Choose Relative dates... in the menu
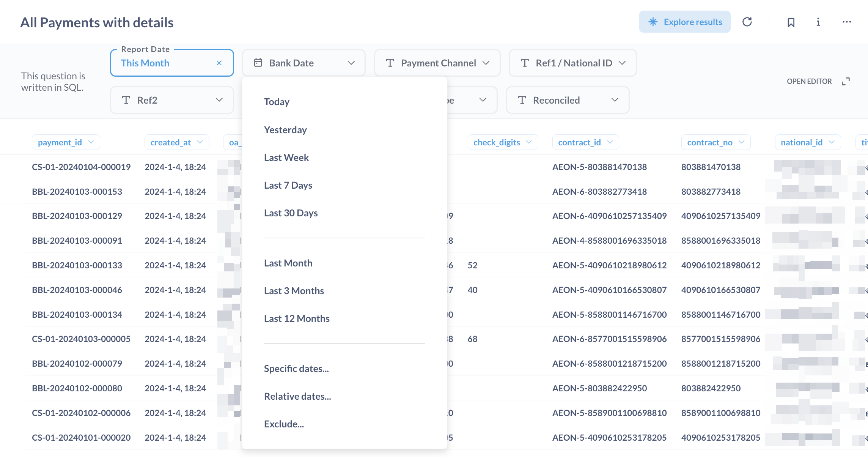The height and width of the screenshot is (457, 868). tap(297, 396)
